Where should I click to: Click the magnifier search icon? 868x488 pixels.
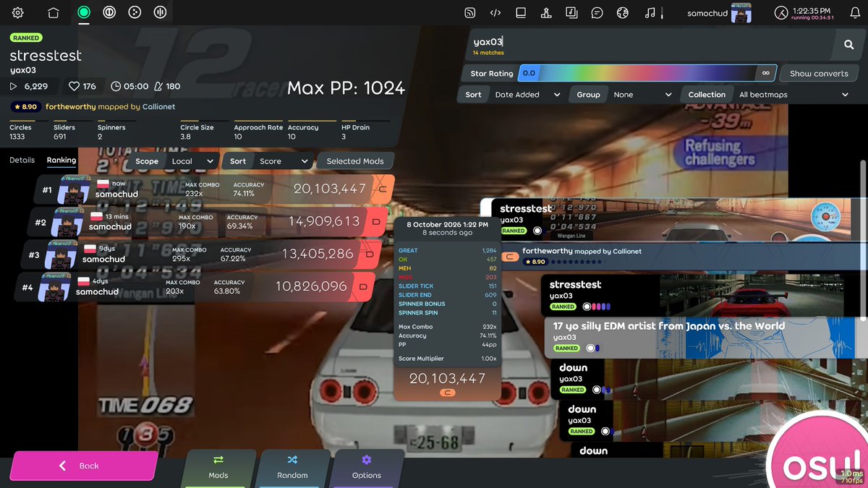[848, 45]
